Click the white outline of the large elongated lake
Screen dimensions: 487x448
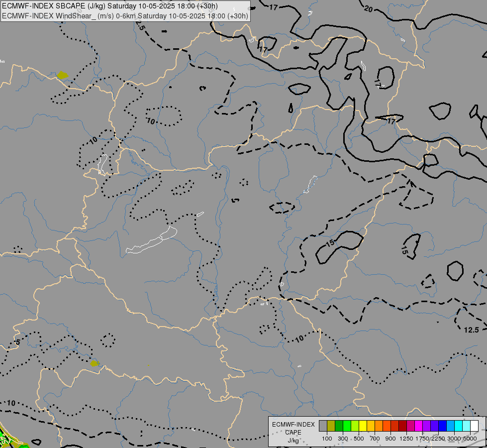tap(152, 240)
